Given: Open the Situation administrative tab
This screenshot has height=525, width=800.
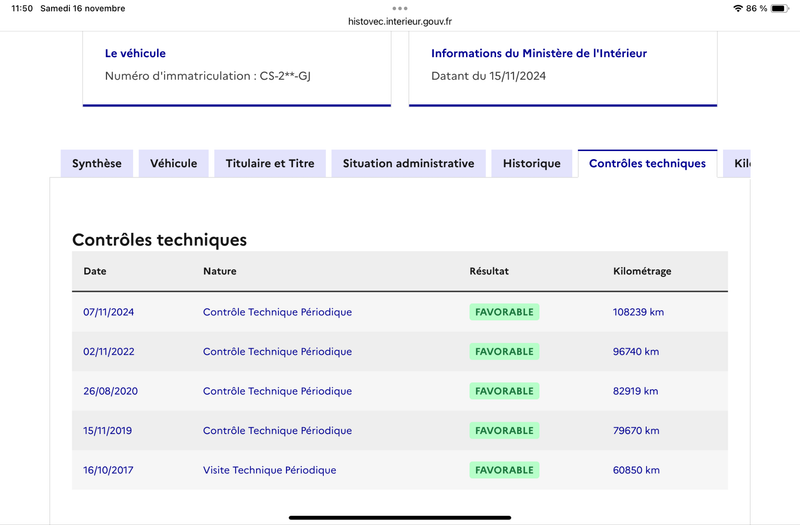Looking at the screenshot, I should point(408,163).
